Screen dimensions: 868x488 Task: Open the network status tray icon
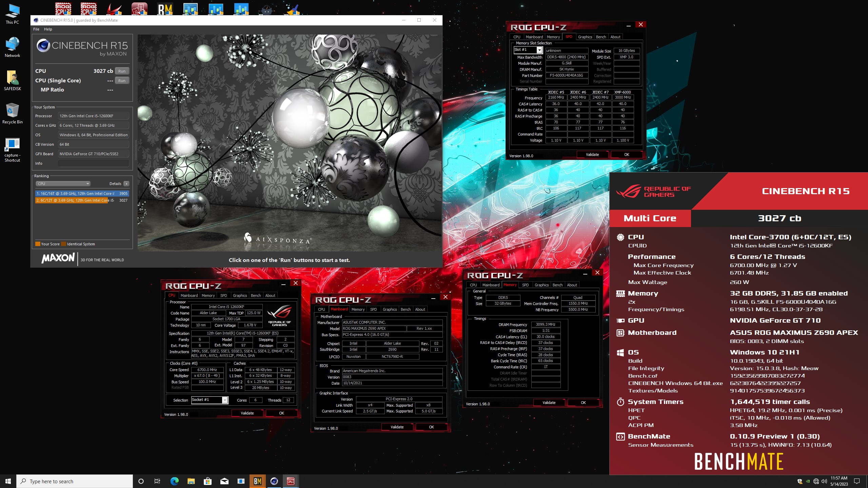pyautogui.click(x=816, y=481)
